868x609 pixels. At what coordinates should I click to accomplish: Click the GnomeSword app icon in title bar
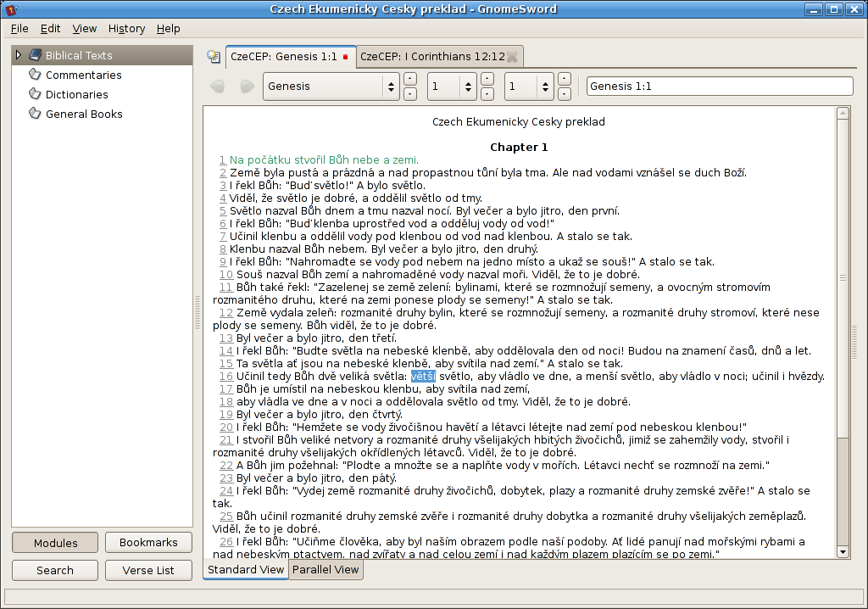[x=12, y=9]
